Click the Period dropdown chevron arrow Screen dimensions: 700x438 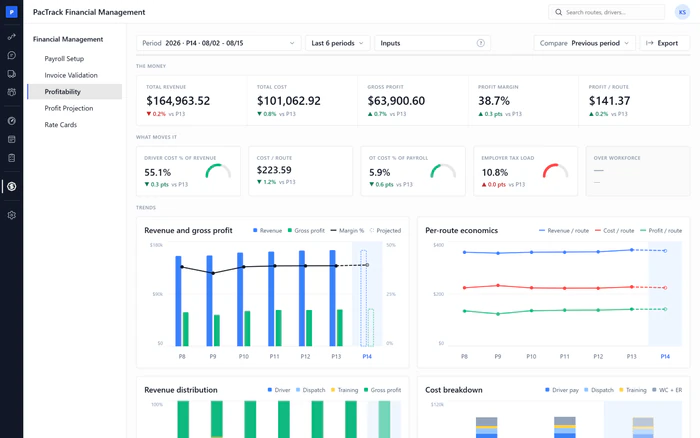click(292, 43)
